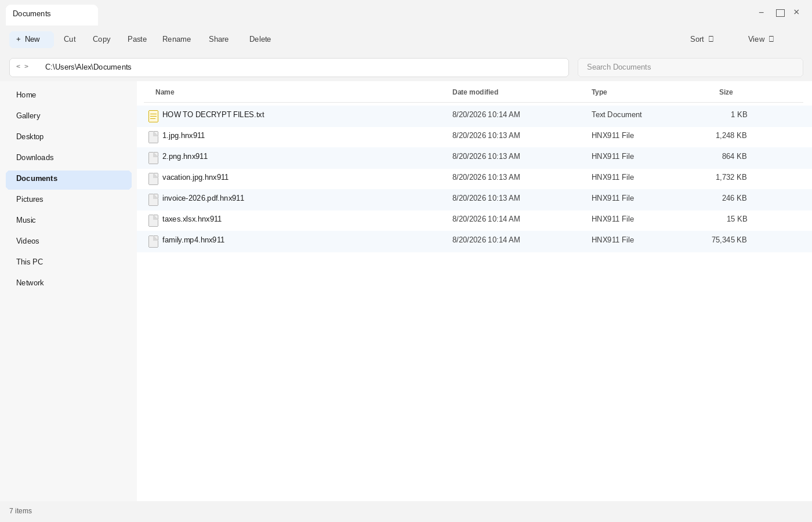This screenshot has height=522, width=812.
Task: Click Delete in the toolbar
Action: 260,39
